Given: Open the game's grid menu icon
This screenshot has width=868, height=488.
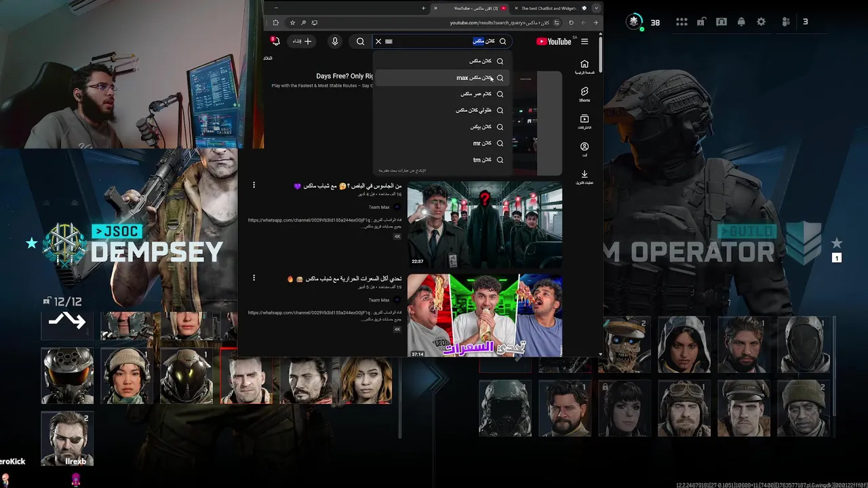Looking at the screenshot, I should [x=682, y=22].
